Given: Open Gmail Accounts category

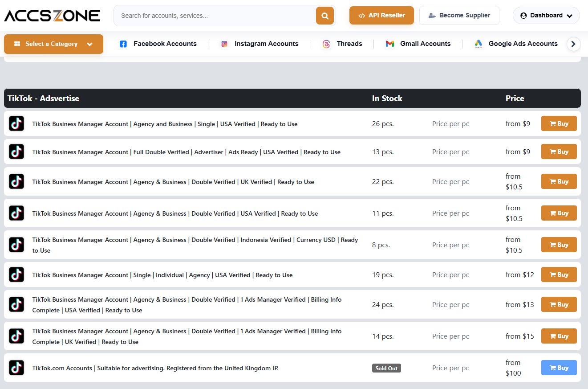Looking at the screenshot, I should 425,44.
